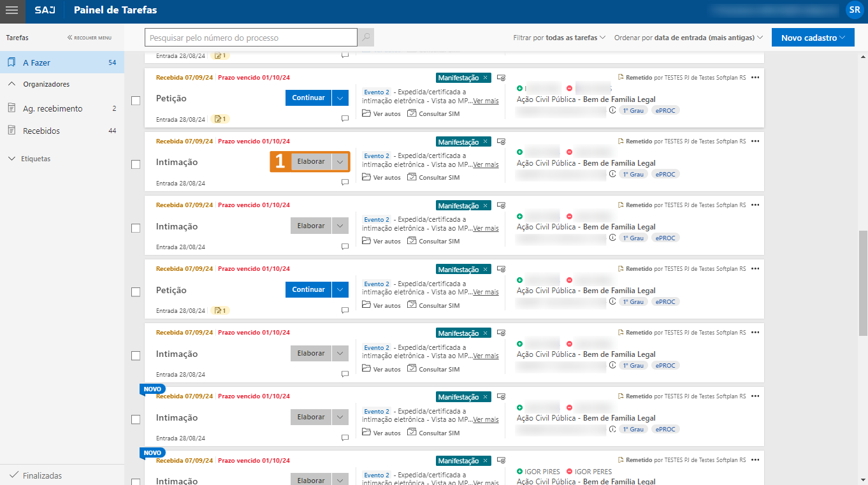Image resolution: width=868 pixels, height=485 pixels.
Task: Open arrow dropdown beside the highlighted Elaborar button
Action: pos(340,162)
